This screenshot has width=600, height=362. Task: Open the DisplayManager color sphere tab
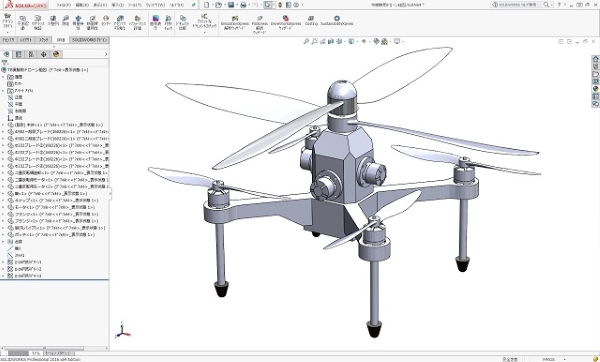coord(56,54)
